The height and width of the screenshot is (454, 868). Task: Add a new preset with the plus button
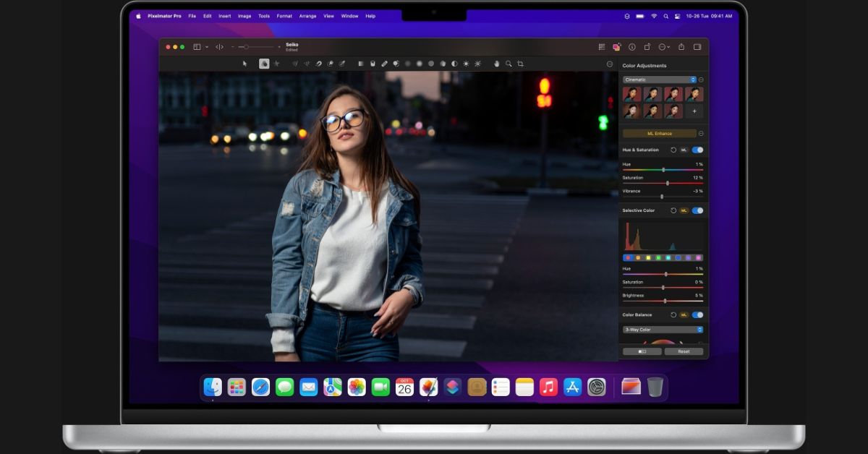point(694,111)
